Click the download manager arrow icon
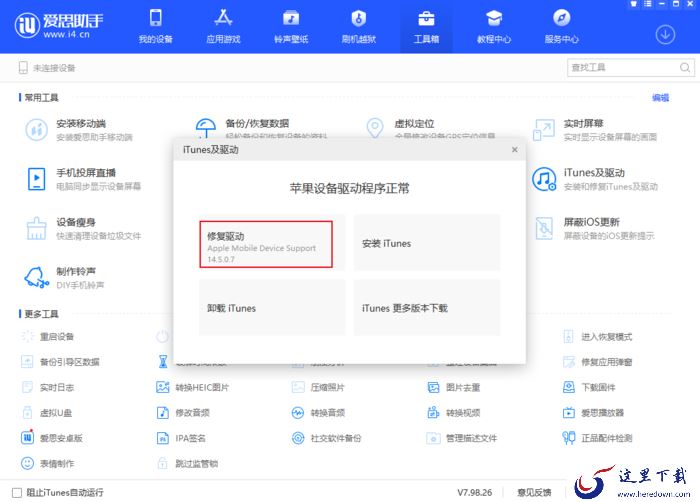 pos(665,34)
